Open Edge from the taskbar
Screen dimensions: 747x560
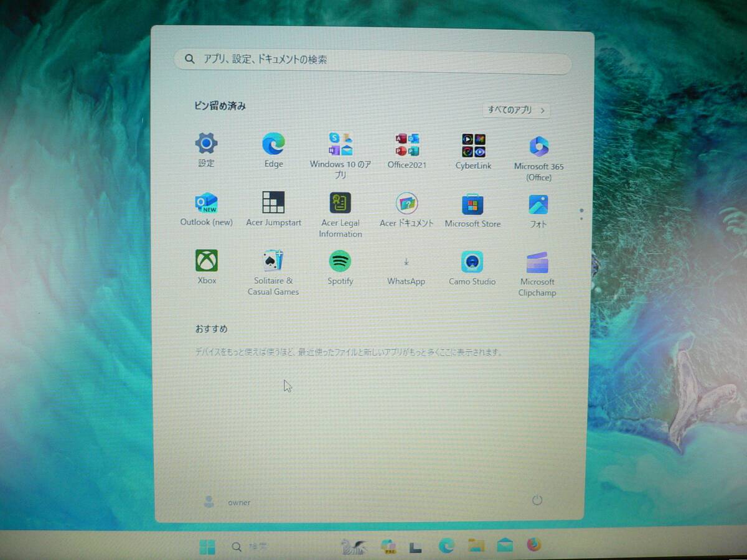tap(446, 546)
